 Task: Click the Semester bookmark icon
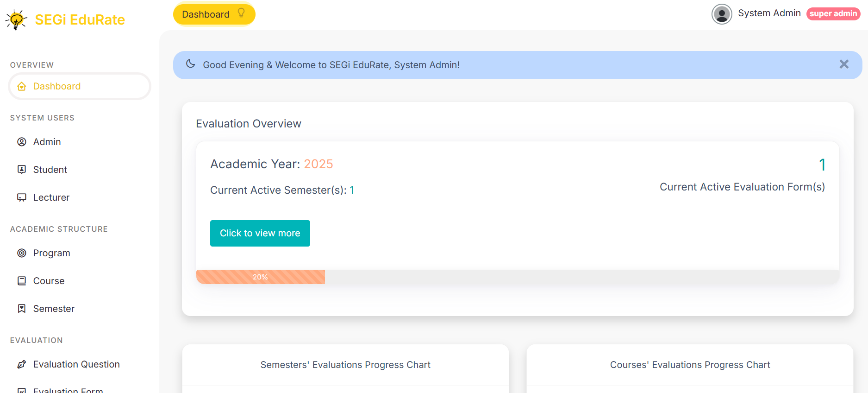point(22,309)
